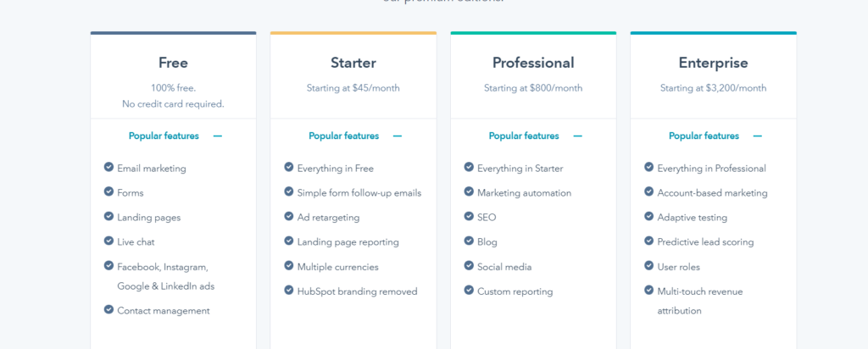Click the Enterprise plan title
This screenshot has height=349, width=868.
(x=713, y=63)
